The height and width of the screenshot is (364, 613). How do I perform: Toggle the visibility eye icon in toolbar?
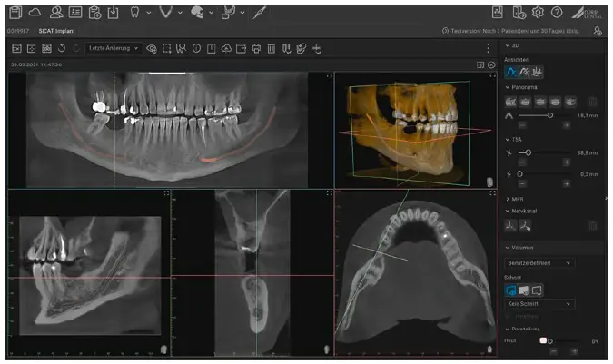click(152, 47)
